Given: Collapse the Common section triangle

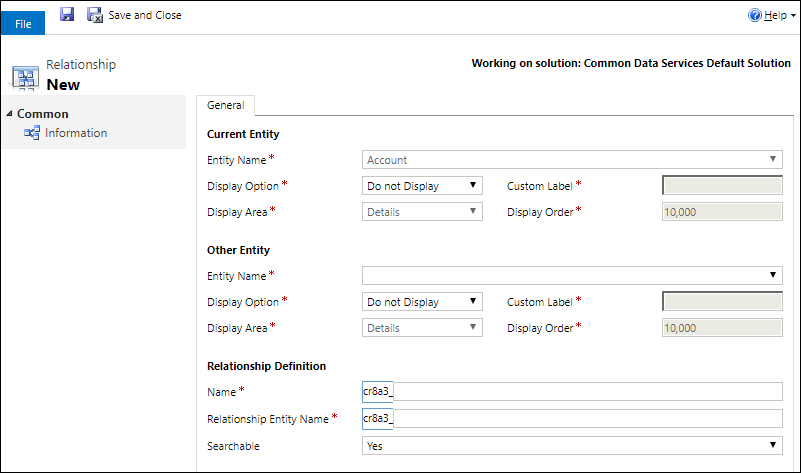Looking at the screenshot, I should (x=9, y=114).
